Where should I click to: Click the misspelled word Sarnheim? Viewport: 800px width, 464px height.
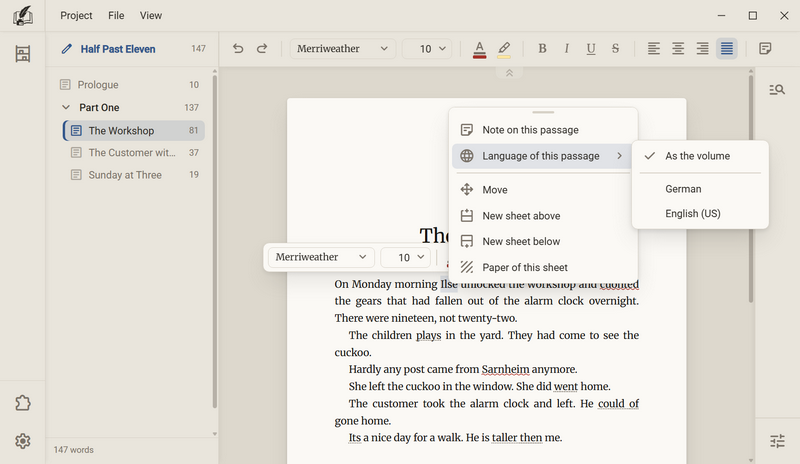[x=506, y=369]
